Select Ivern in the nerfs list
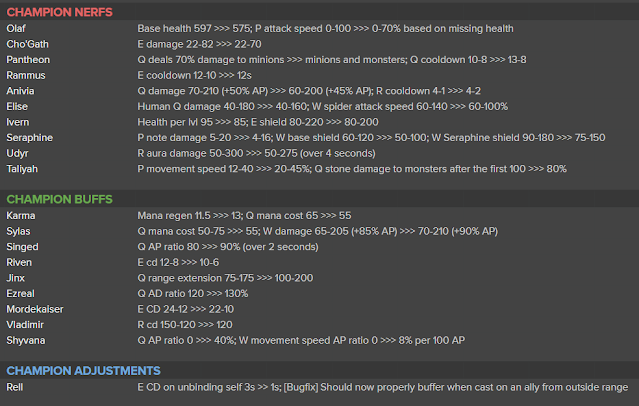 [18, 122]
